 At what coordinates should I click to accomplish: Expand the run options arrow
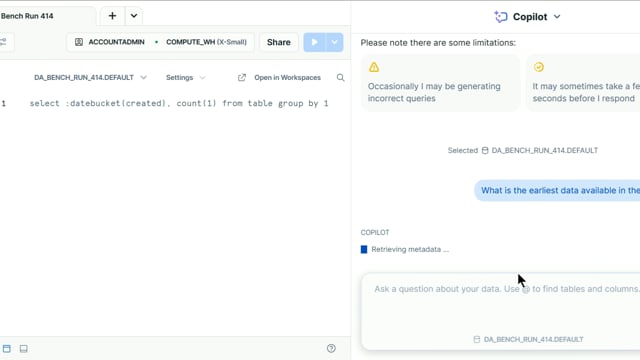pyautogui.click(x=334, y=42)
